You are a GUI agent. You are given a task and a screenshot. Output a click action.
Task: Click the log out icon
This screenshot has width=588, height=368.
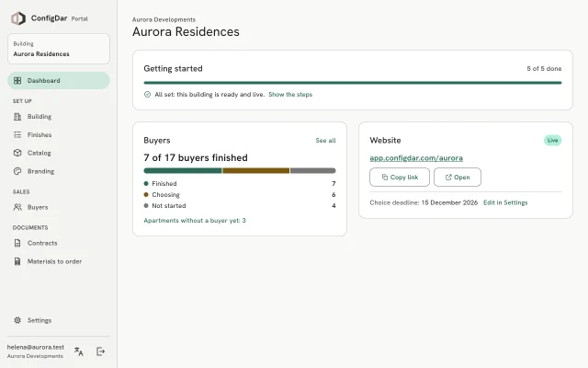[100, 351]
